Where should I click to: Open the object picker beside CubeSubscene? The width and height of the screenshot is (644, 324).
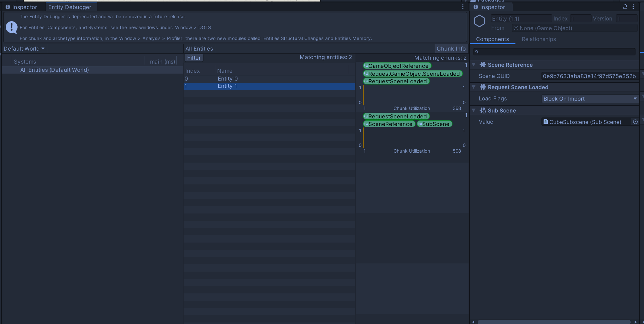[x=635, y=122]
